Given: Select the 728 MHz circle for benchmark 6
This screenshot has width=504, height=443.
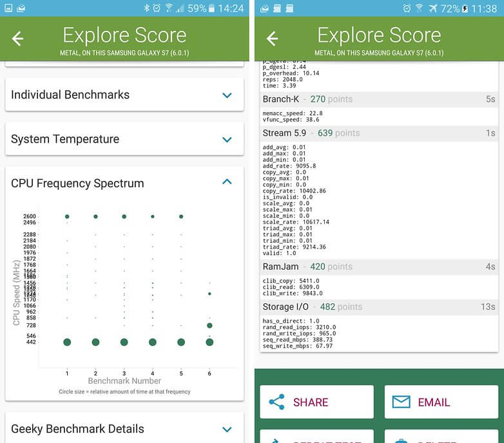Looking at the screenshot, I should 209,326.
